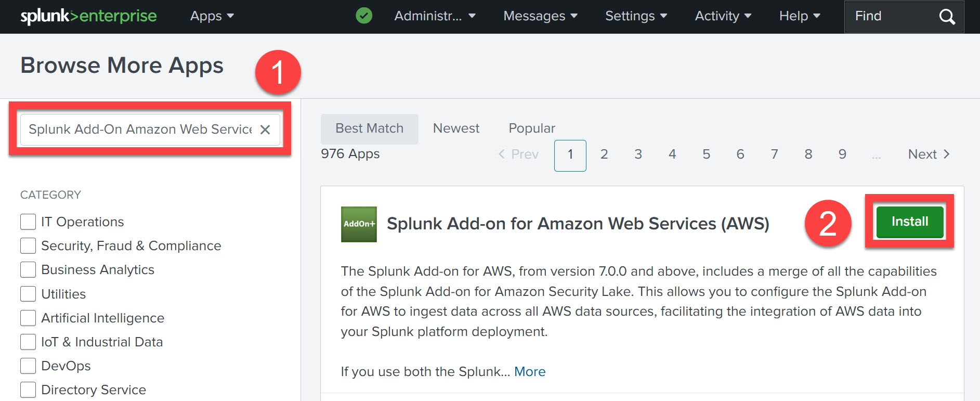The height and width of the screenshot is (401, 980).
Task: Open the Activity menu
Action: click(722, 16)
